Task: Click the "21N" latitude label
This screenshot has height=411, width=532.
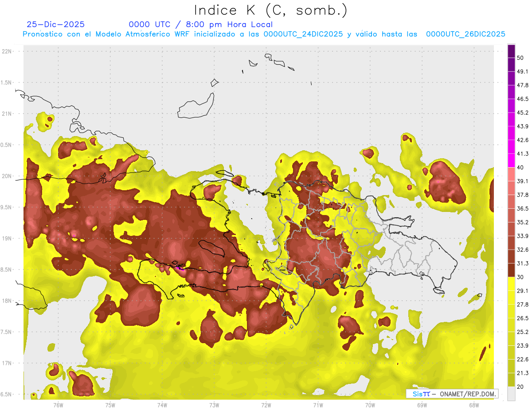Action: [7, 114]
